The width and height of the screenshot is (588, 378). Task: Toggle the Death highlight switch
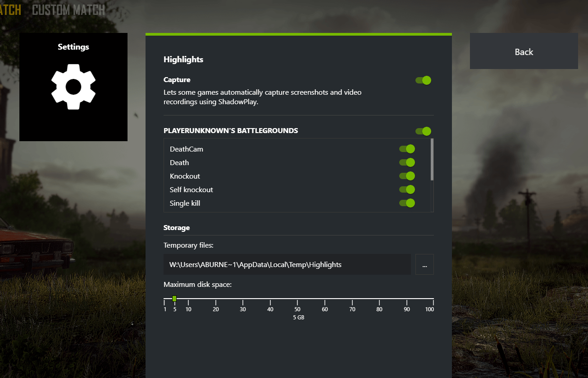click(407, 162)
